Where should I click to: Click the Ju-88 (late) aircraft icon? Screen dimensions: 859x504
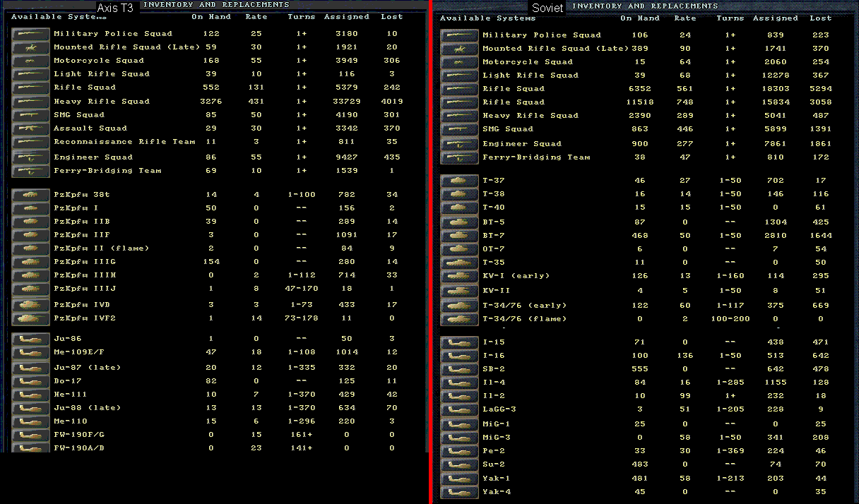coord(31,407)
